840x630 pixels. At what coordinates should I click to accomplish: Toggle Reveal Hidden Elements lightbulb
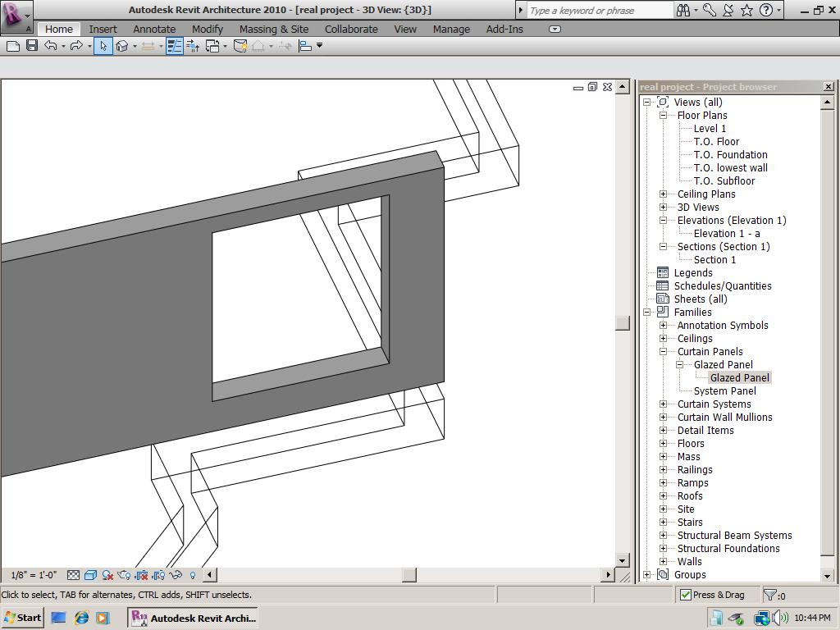point(193,575)
